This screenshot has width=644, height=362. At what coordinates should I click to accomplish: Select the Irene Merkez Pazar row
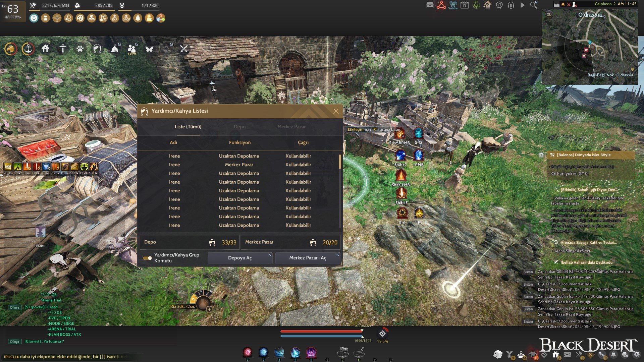click(x=239, y=165)
